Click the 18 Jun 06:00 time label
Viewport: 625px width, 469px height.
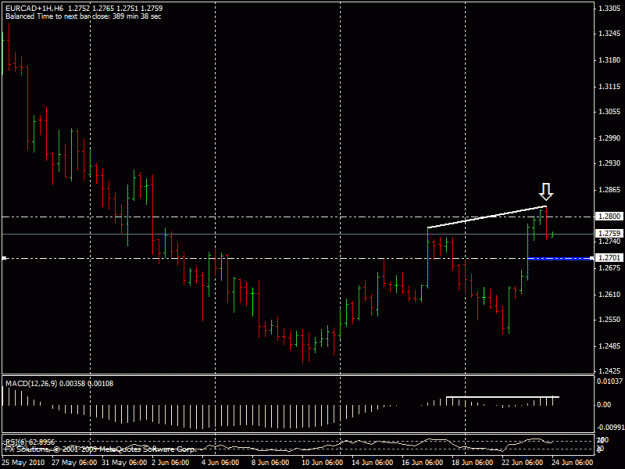click(x=472, y=462)
